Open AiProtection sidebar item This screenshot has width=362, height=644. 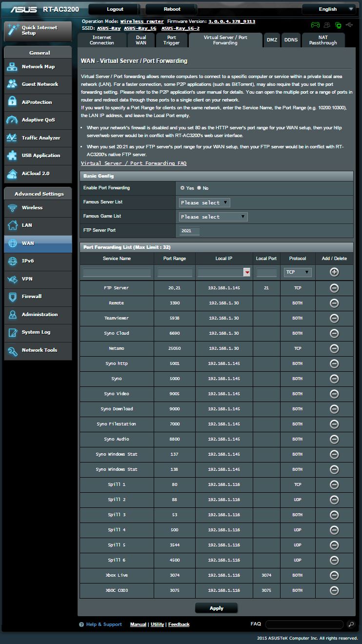pos(38,102)
